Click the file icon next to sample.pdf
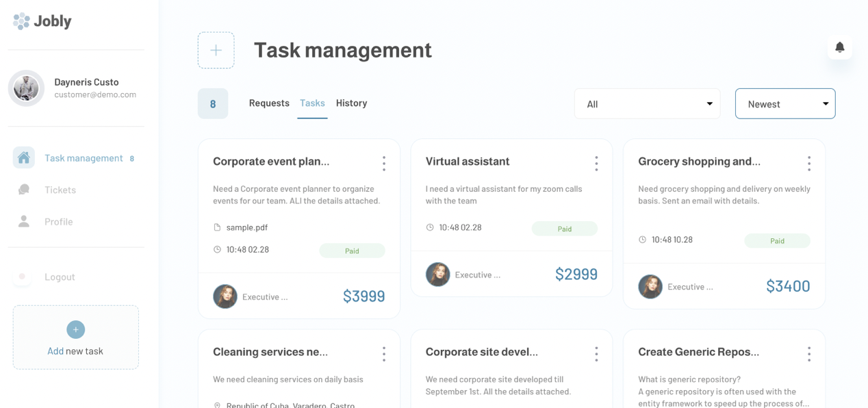Viewport: 868px width, 408px height. (217, 227)
